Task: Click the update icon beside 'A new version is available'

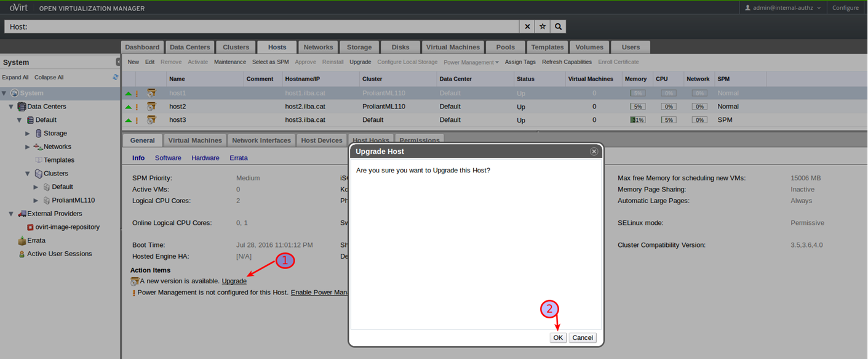Action: [x=135, y=281]
